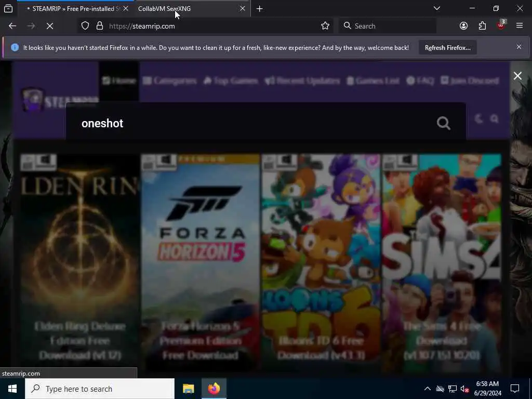Viewport: 532px width, 399px height.
Task: Open the Firefox hamburger menu
Action: tap(520, 26)
